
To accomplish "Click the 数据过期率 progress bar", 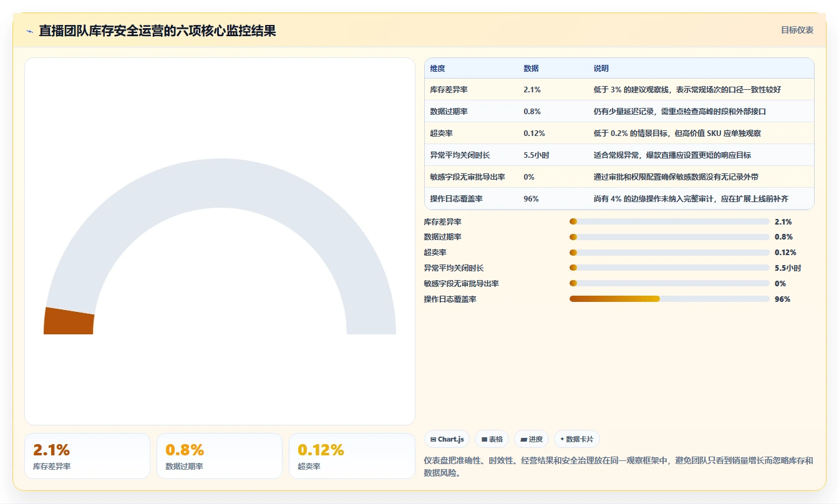I will [669, 237].
